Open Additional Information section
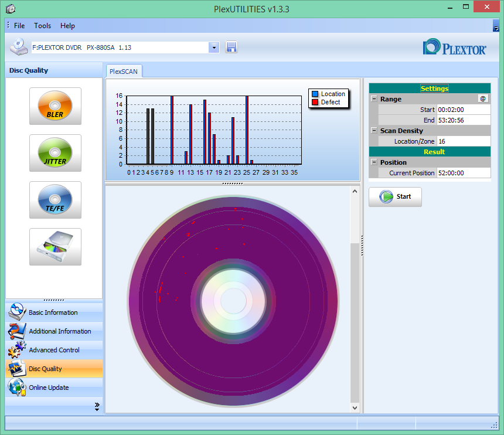 tap(54, 331)
